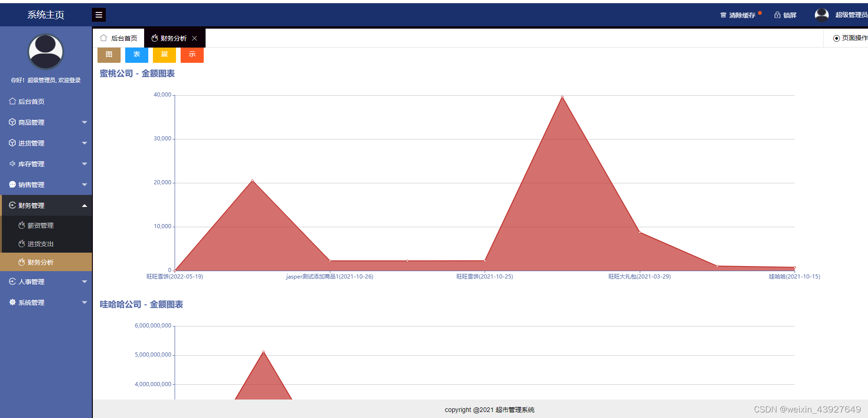The height and width of the screenshot is (418, 868).
Task: Click the 蜜桃公司 - 金额图表 heading
Action: [137, 73]
